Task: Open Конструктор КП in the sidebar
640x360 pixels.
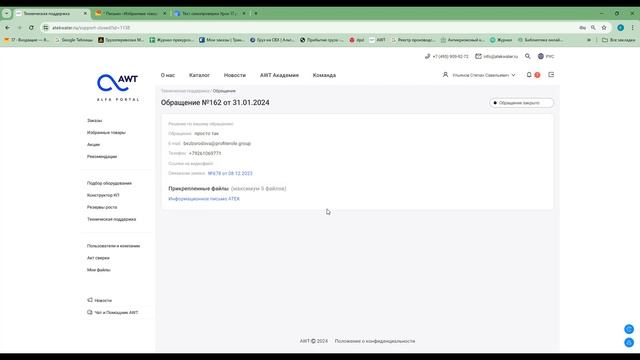Action: 103,195
